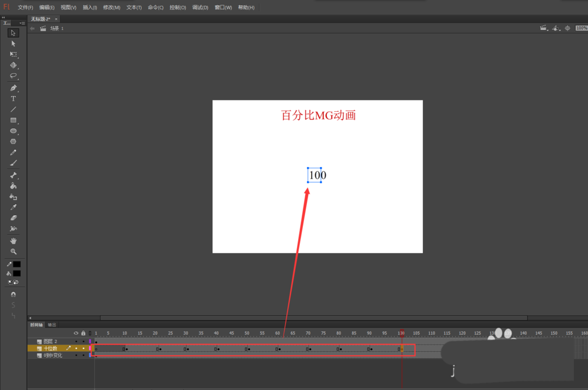This screenshot has width=588, height=390.
Task: Open the 修改(M) menu
Action: (x=112, y=8)
